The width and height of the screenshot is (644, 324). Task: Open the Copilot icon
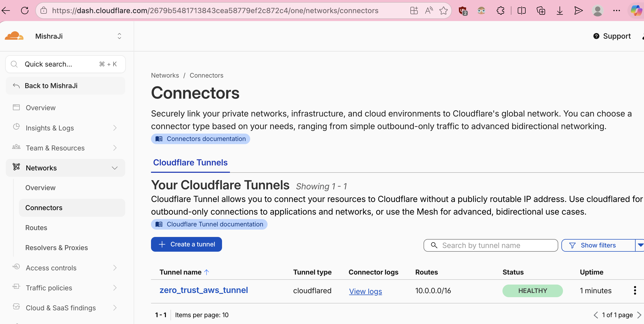coord(636,11)
